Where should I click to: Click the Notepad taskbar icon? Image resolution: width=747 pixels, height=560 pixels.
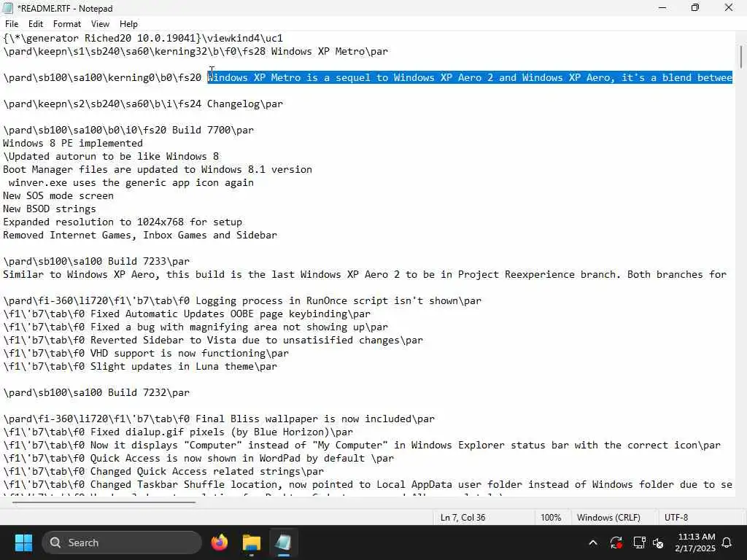coord(283,542)
